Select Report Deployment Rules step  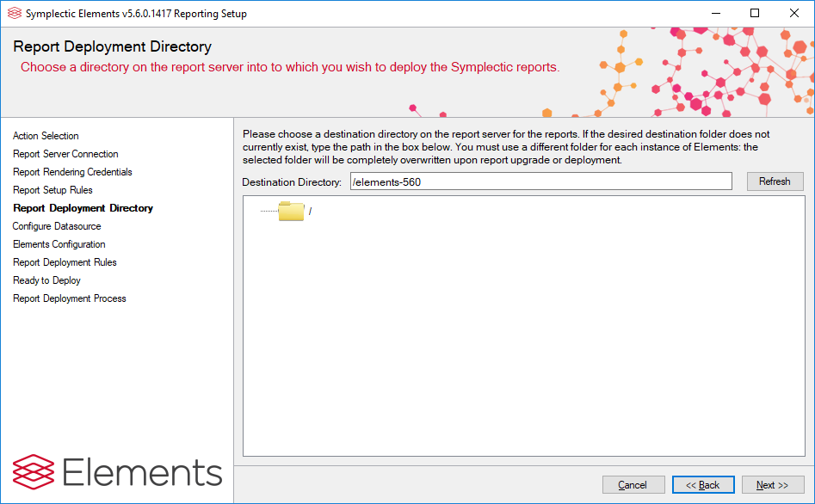[65, 262]
